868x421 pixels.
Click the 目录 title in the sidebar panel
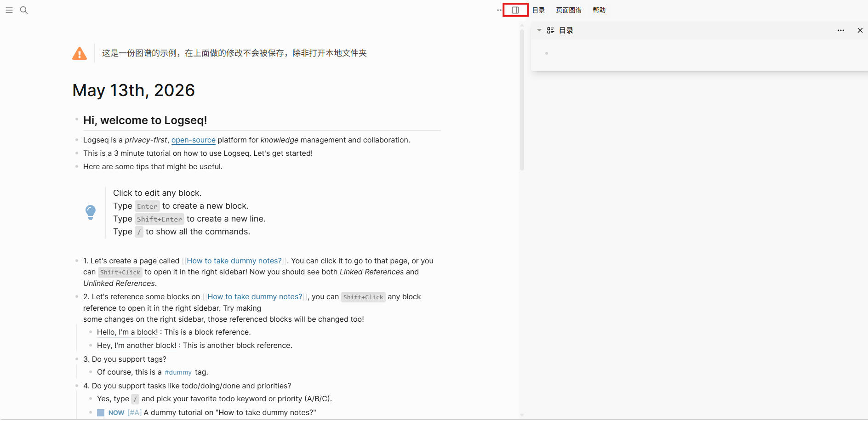coord(566,30)
